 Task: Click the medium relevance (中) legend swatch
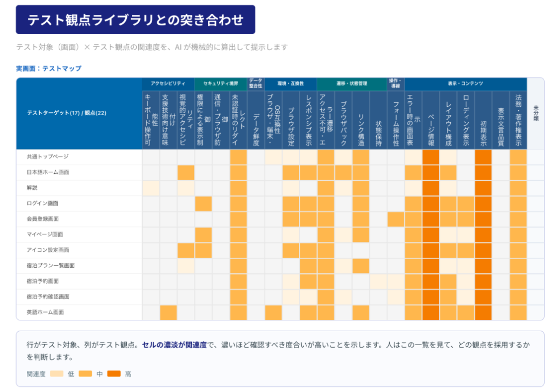click(85, 373)
